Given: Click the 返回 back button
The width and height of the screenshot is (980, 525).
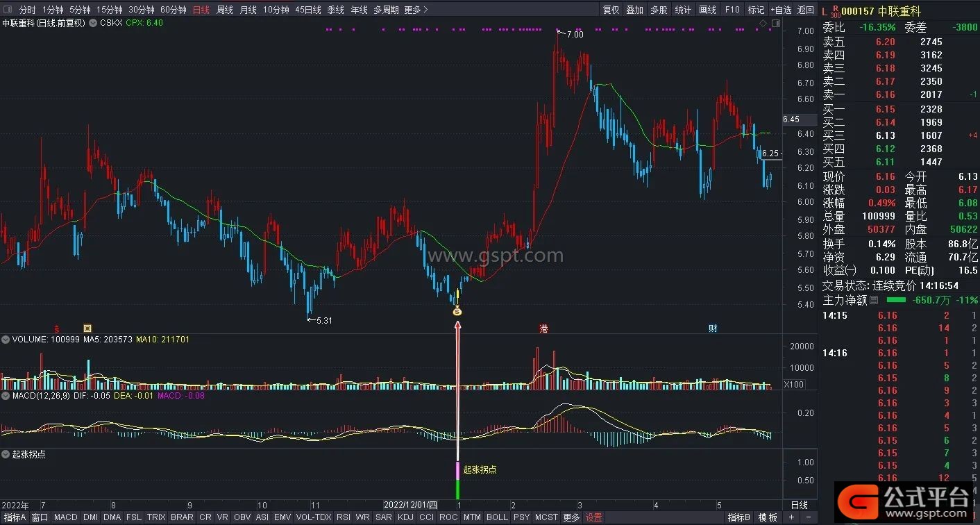Looking at the screenshot, I should coord(806,10).
